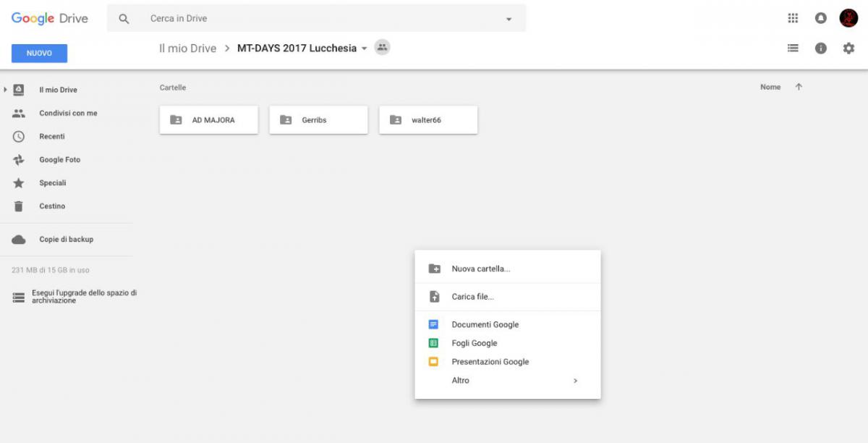Open Condivisi con me in sidebar
The image size is (868, 443).
(68, 113)
